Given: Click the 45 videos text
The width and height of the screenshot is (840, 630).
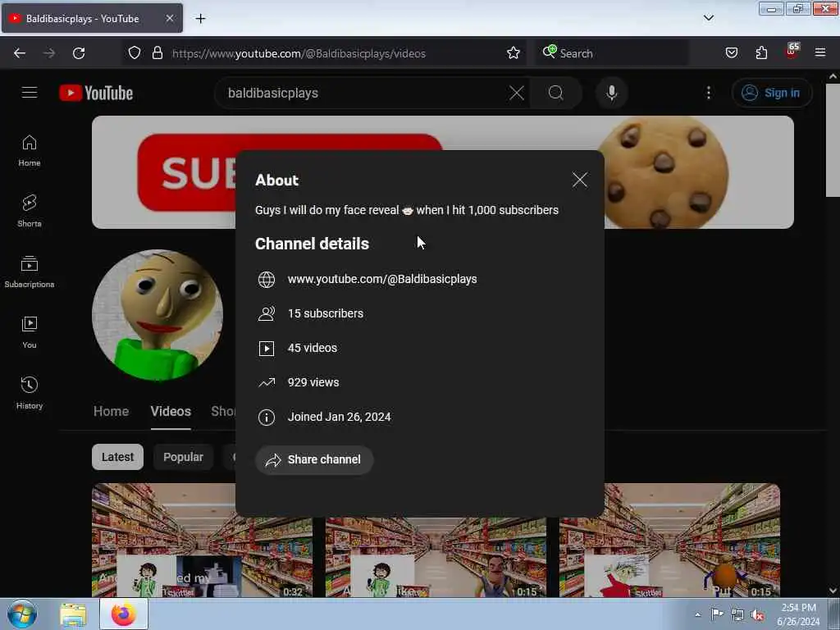Looking at the screenshot, I should pyautogui.click(x=313, y=348).
